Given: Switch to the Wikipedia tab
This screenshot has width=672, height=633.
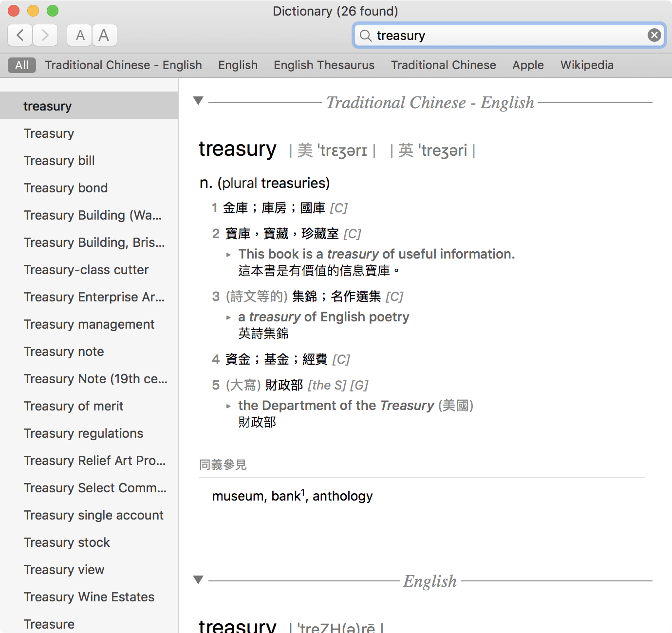Looking at the screenshot, I should click(586, 65).
